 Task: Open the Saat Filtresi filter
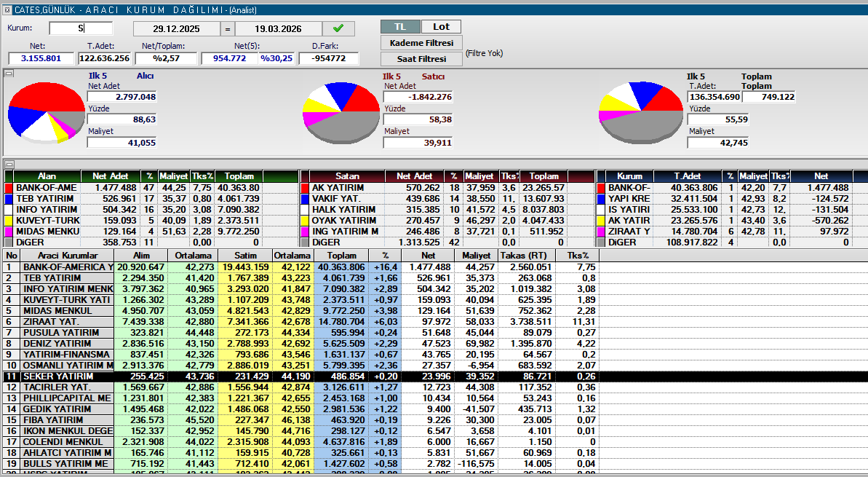click(421, 59)
